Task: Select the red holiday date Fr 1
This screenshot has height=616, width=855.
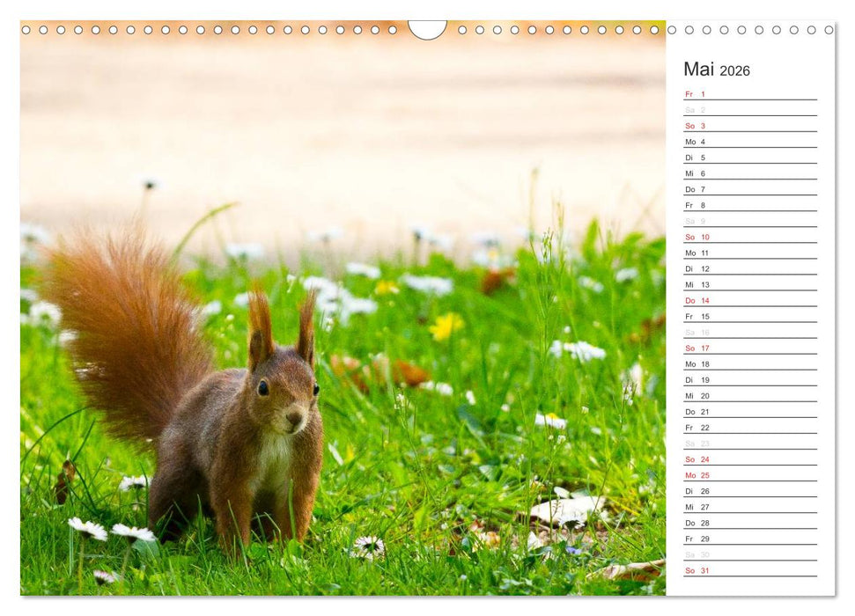Action: [696, 93]
